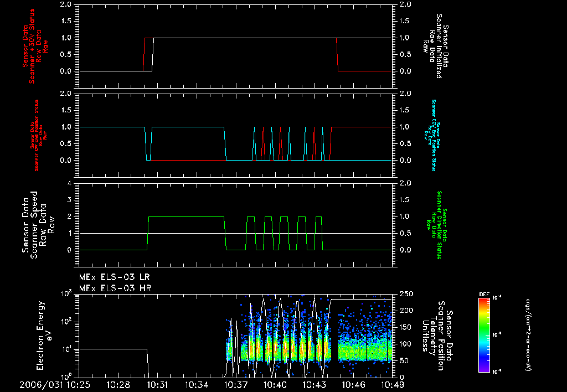567x392 pixels.
Task: Click the "10:37" time axis label
Action: pyautogui.click(x=236, y=385)
